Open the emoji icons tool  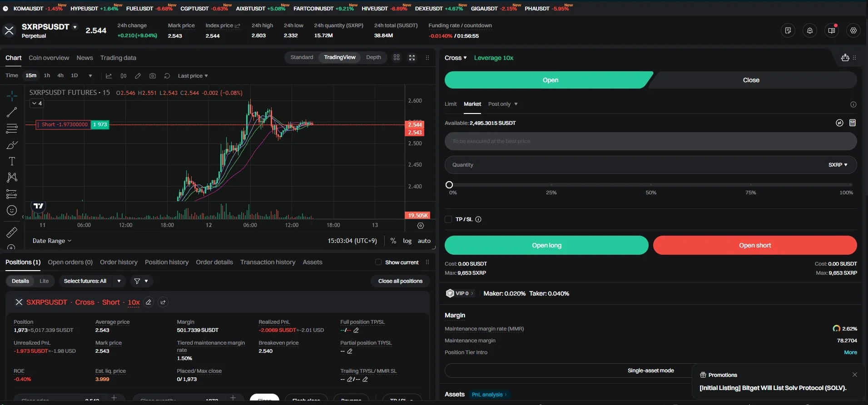coord(12,210)
